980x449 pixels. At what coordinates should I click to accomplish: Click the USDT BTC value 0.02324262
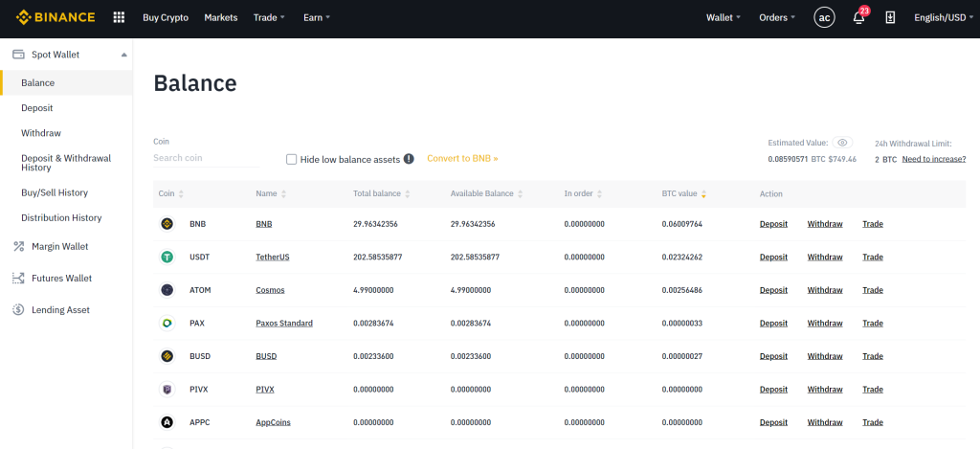pyautogui.click(x=681, y=257)
